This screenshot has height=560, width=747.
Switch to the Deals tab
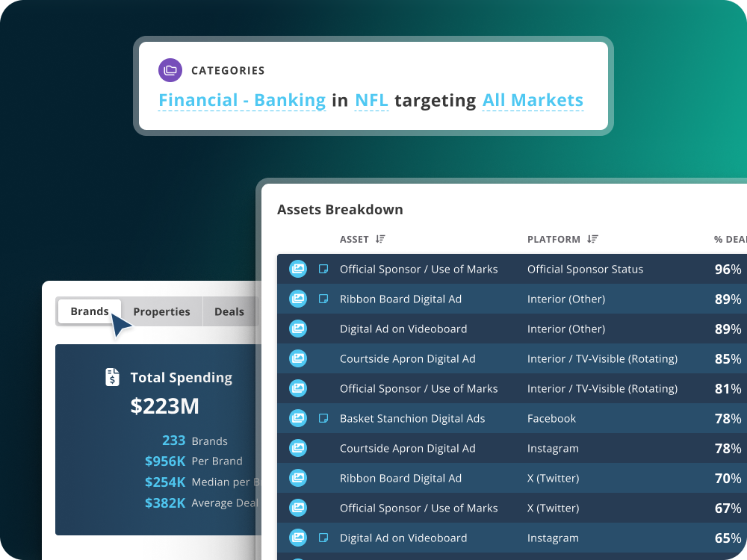pyautogui.click(x=229, y=312)
